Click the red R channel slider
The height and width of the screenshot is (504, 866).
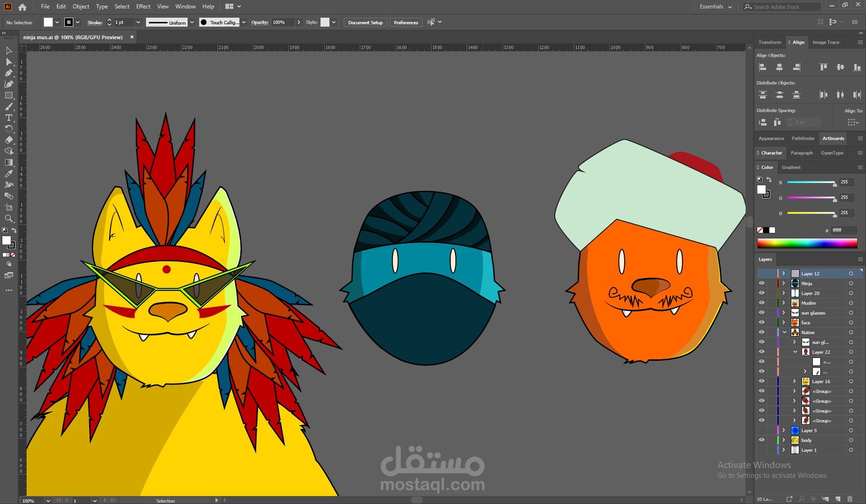(811, 182)
